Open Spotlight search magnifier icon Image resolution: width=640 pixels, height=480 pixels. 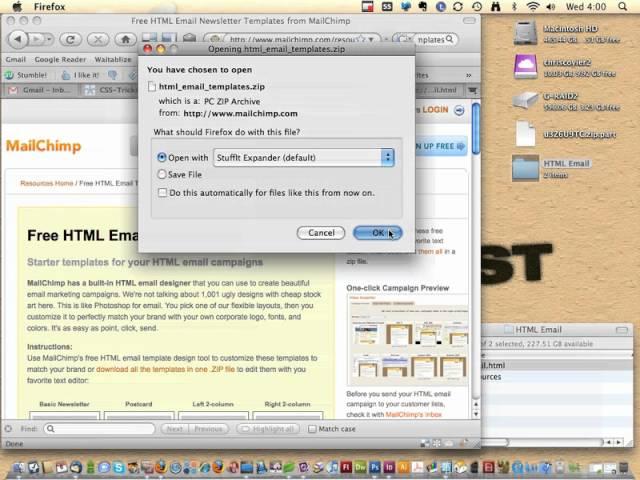[622, 7]
